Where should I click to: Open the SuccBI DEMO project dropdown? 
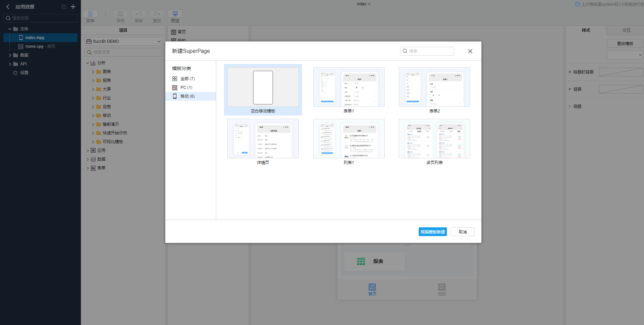point(123,41)
